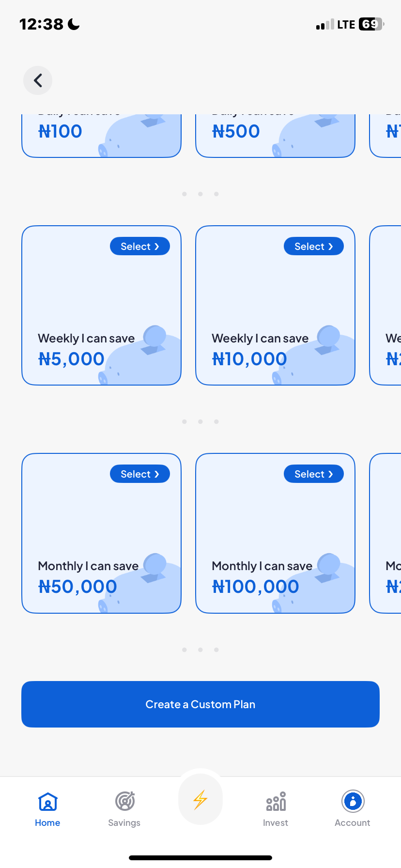
Task: Tap the daily carousel page dots
Action: [200, 194]
